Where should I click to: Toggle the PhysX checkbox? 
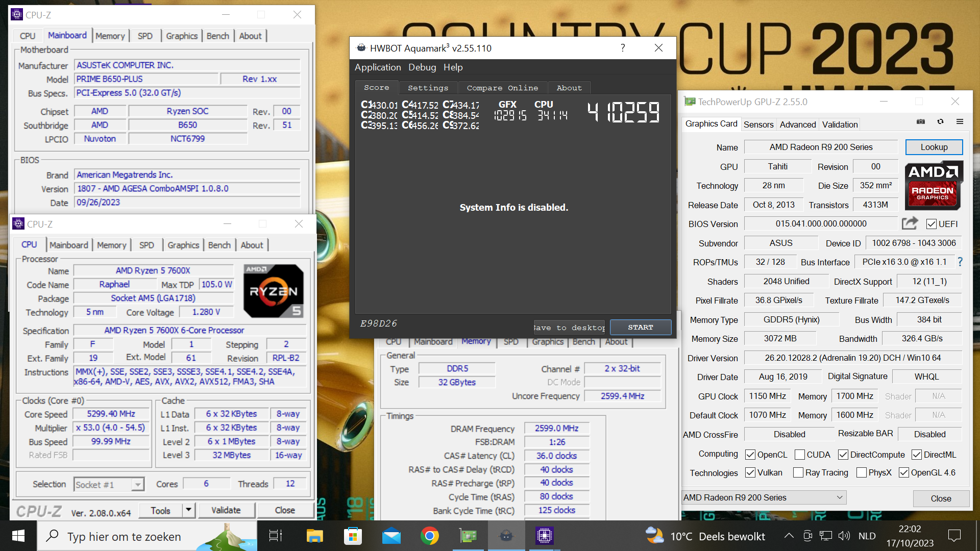862,472
